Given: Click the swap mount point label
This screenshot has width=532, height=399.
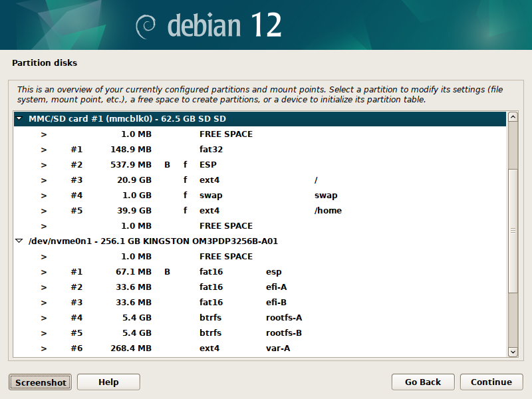Looking at the screenshot, I should coord(326,196).
